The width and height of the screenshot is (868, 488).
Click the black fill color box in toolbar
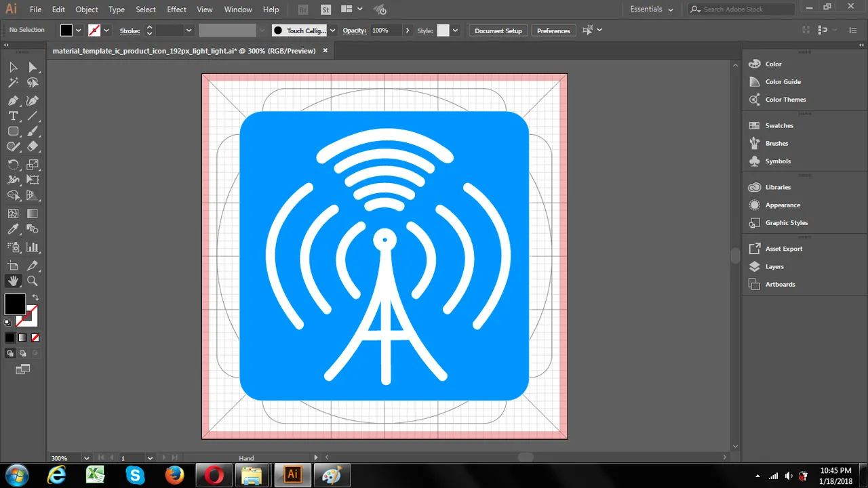tap(15, 304)
